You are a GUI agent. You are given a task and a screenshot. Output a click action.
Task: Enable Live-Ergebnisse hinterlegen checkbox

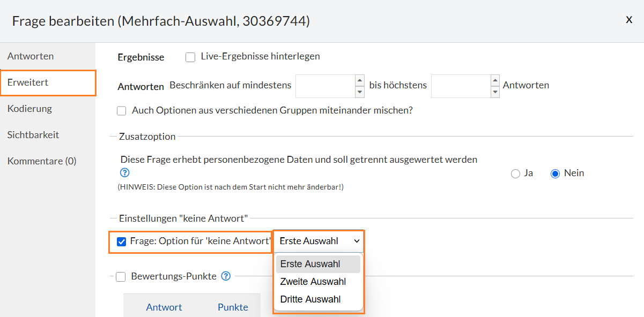[190, 57]
